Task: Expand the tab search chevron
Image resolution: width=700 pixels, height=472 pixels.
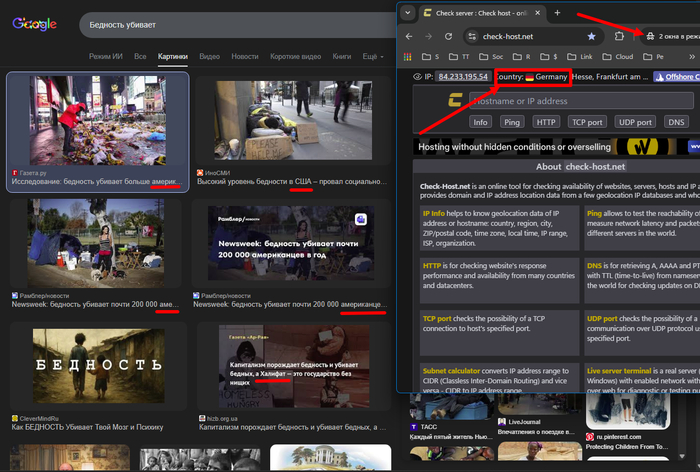Action: [407, 13]
